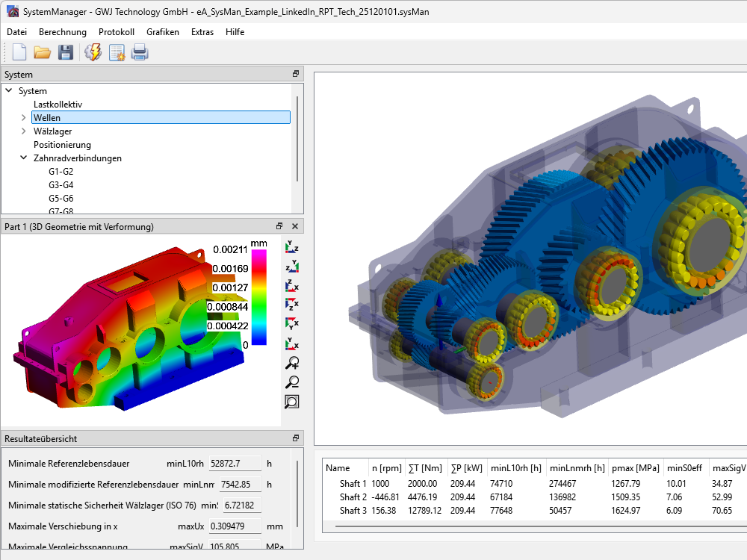The width and height of the screenshot is (747, 560).
Task: Expand the Wellen tree node
Action: tap(24, 118)
